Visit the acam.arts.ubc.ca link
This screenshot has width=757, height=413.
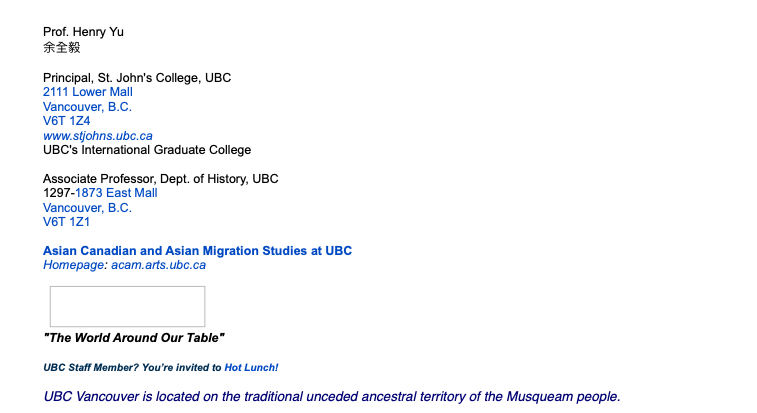(158, 265)
